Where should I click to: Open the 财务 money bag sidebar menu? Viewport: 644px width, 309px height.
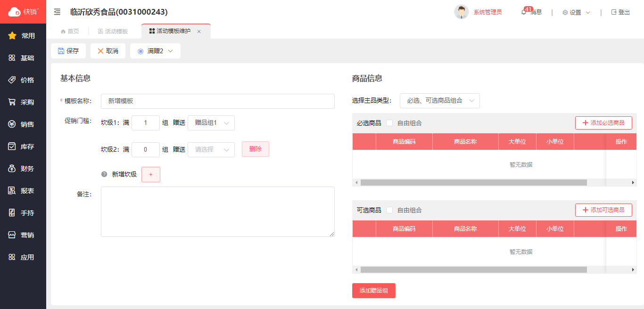click(23, 169)
